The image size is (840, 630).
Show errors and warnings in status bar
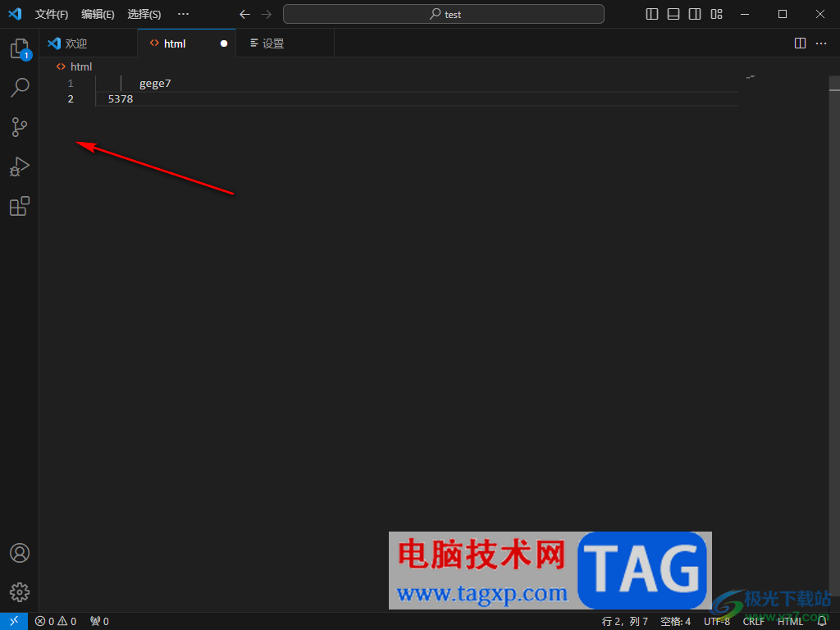[x=56, y=622]
